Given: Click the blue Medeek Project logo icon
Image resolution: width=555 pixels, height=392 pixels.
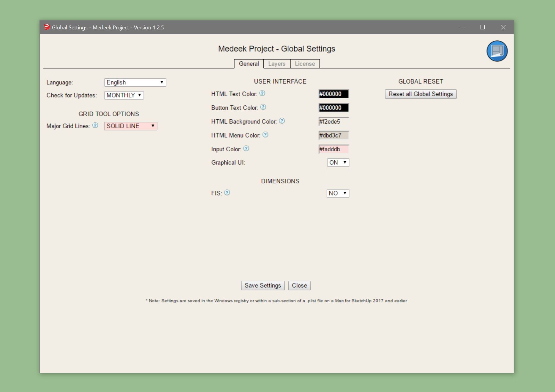Looking at the screenshot, I should point(497,51).
